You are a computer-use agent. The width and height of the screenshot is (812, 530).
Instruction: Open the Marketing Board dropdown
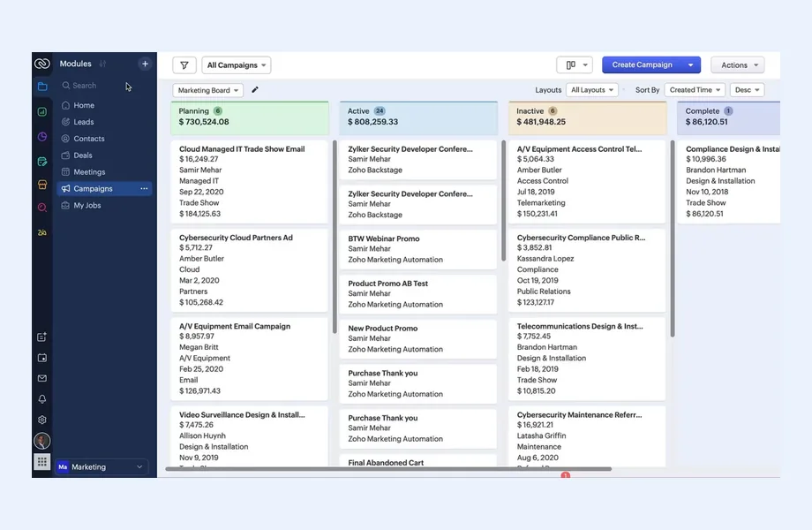(207, 90)
